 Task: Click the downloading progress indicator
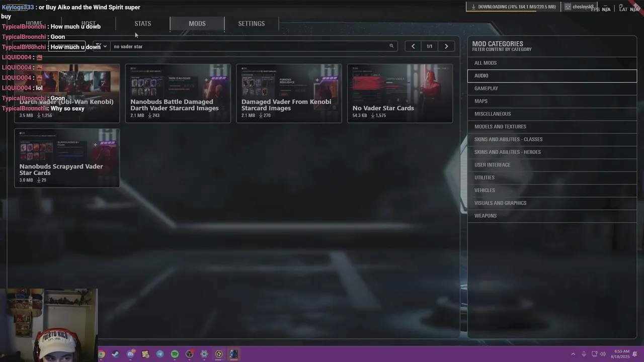tap(513, 7)
